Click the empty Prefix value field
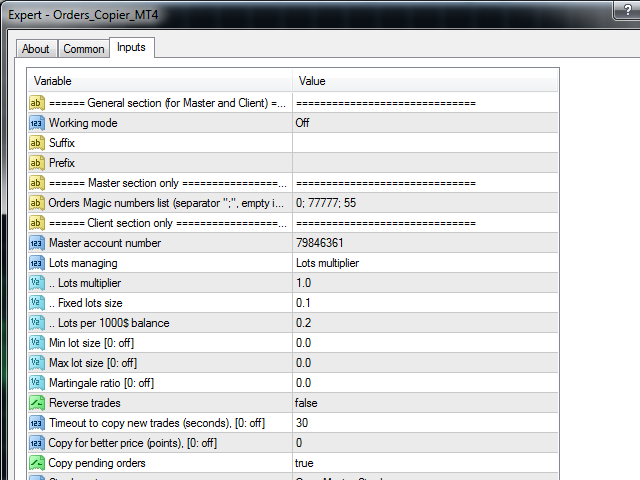 coord(425,163)
